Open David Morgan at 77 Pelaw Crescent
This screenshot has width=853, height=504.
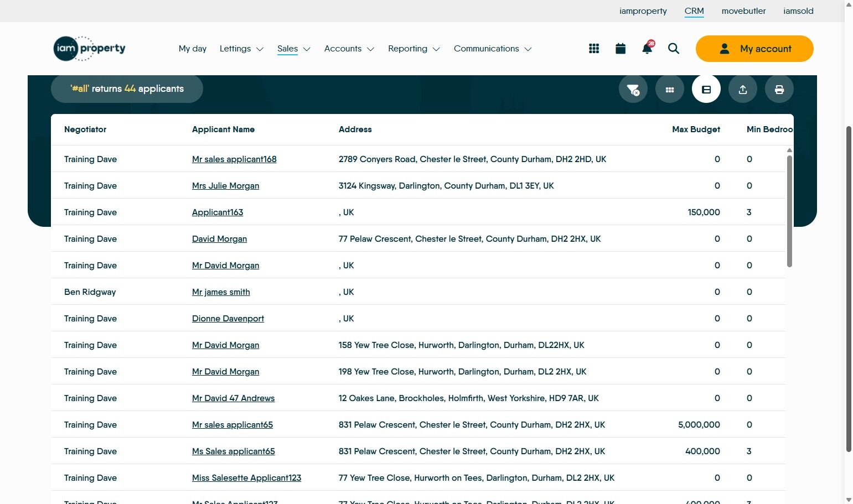click(219, 239)
